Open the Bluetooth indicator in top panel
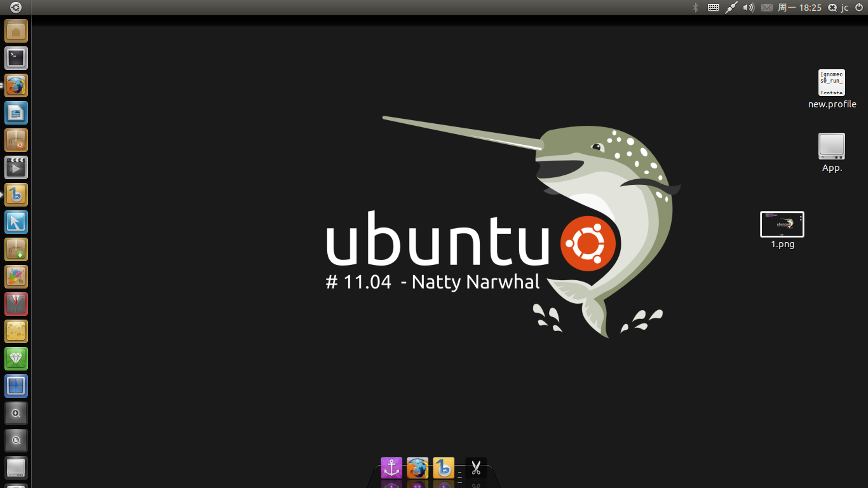The image size is (868, 488). click(x=695, y=8)
